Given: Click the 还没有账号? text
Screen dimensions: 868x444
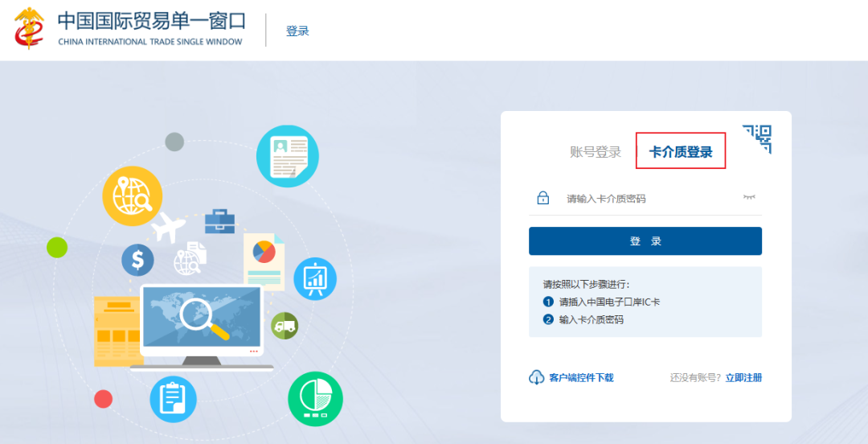Looking at the screenshot, I should pos(695,378).
